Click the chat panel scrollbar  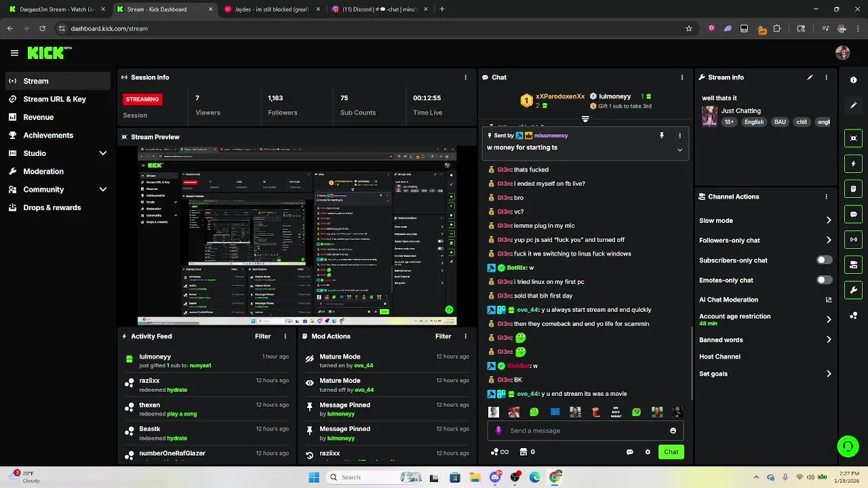[x=692, y=363]
